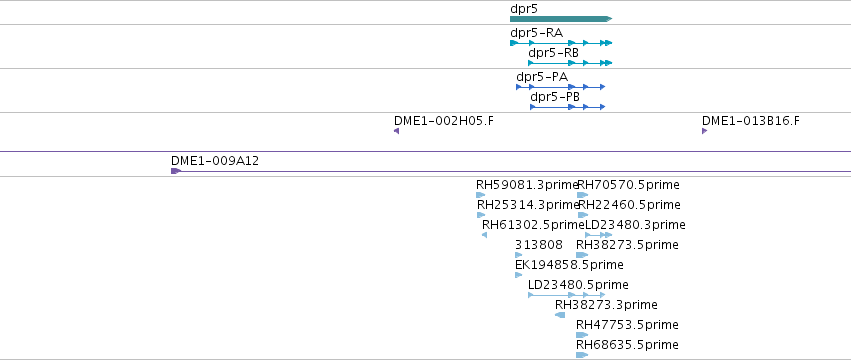Select the RH59081.3prime EST glyph
This screenshot has width=851, height=360.
click(x=480, y=195)
